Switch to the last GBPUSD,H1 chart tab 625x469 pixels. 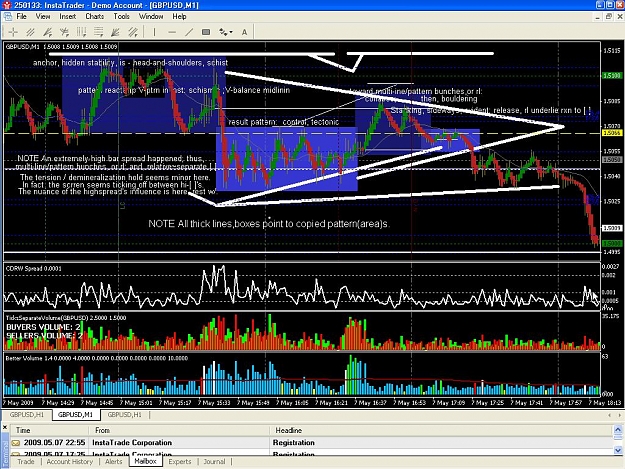(124, 415)
